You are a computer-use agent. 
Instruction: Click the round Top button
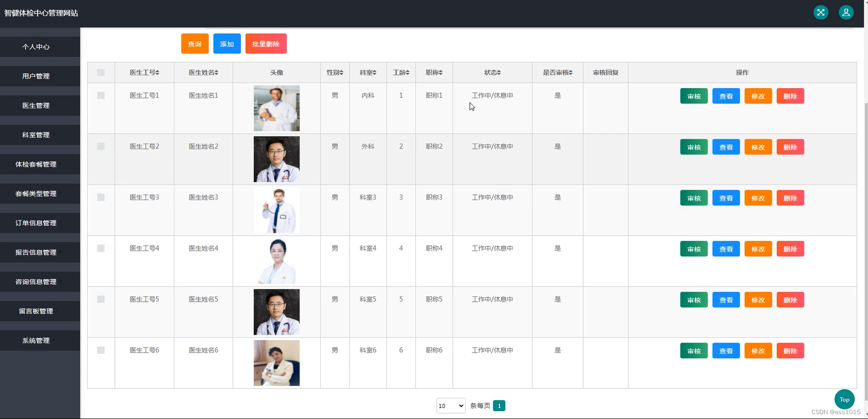point(844,400)
